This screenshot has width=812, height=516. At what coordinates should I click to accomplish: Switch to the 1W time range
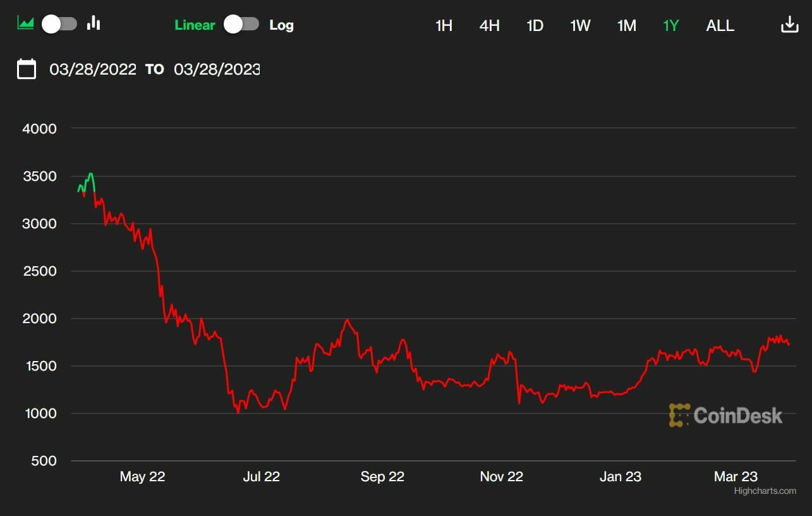pyautogui.click(x=580, y=26)
